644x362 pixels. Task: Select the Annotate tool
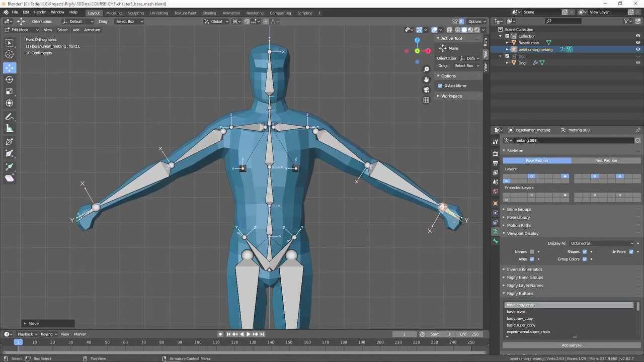click(x=9, y=117)
